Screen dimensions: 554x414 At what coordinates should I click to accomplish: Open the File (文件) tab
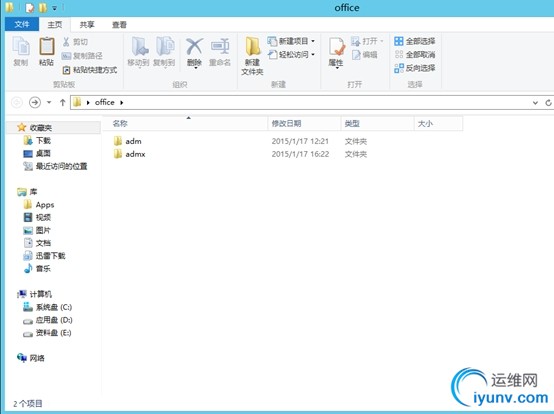[22, 24]
